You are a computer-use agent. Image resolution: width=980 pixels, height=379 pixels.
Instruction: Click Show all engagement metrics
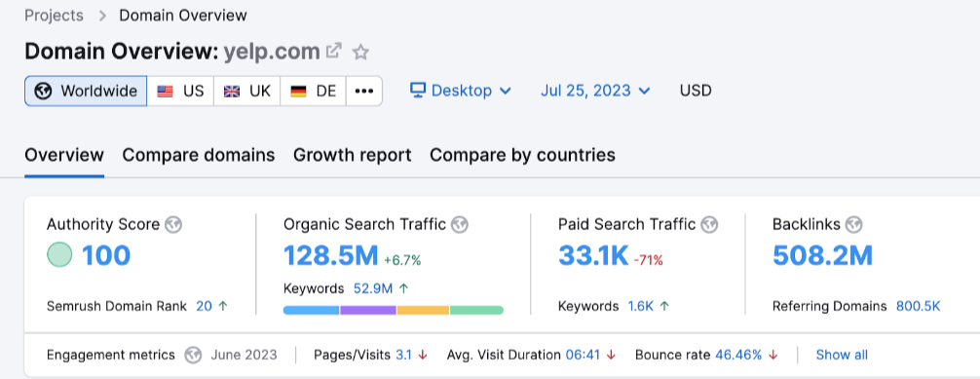click(x=842, y=356)
